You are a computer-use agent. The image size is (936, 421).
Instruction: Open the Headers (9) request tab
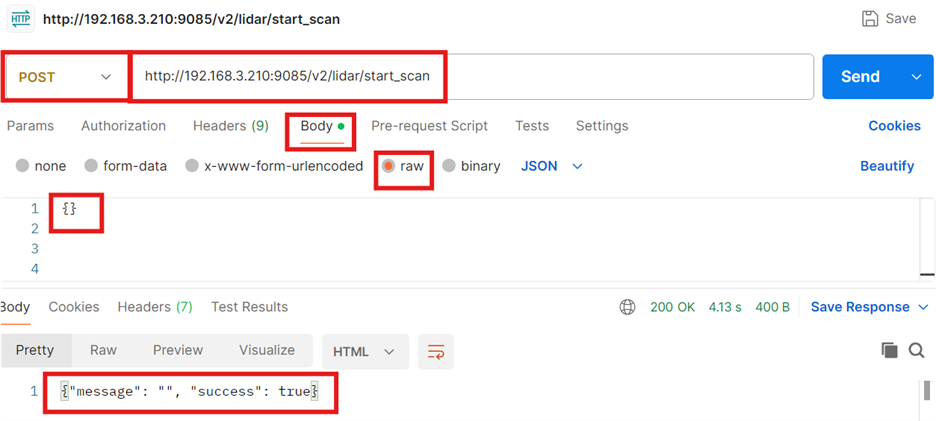click(x=230, y=126)
